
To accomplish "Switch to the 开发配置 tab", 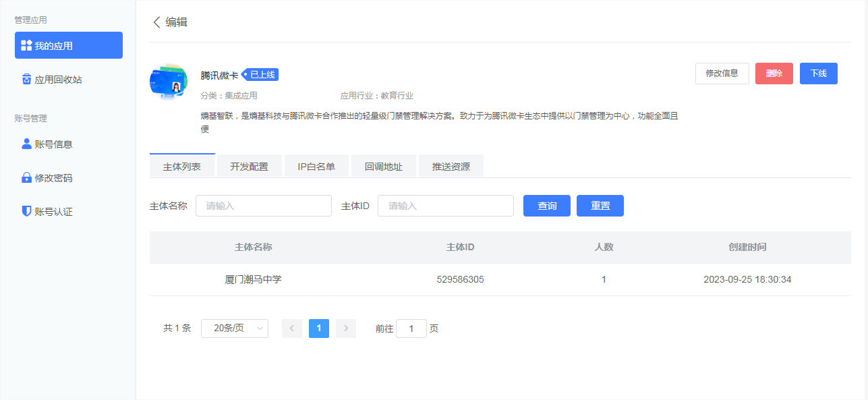I will point(249,165).
